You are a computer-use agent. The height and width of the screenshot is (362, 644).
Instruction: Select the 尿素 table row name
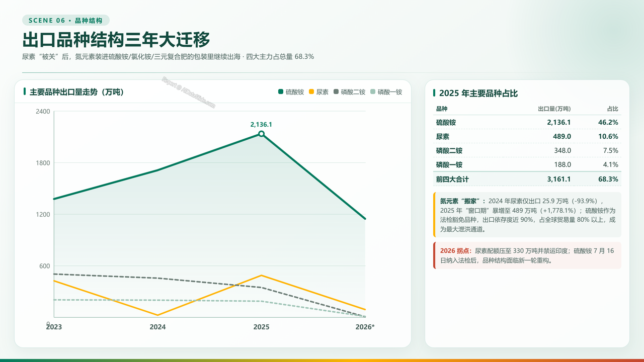(443, 136)
